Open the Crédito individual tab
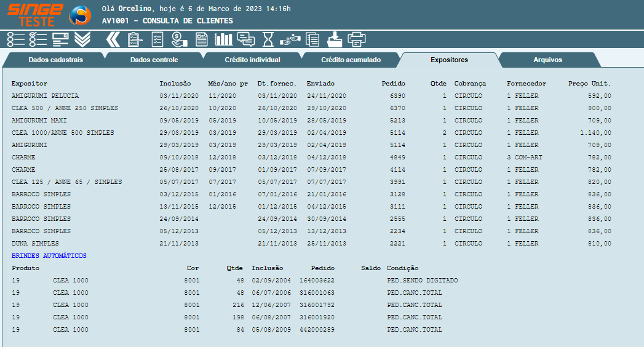 click(252, 60)
